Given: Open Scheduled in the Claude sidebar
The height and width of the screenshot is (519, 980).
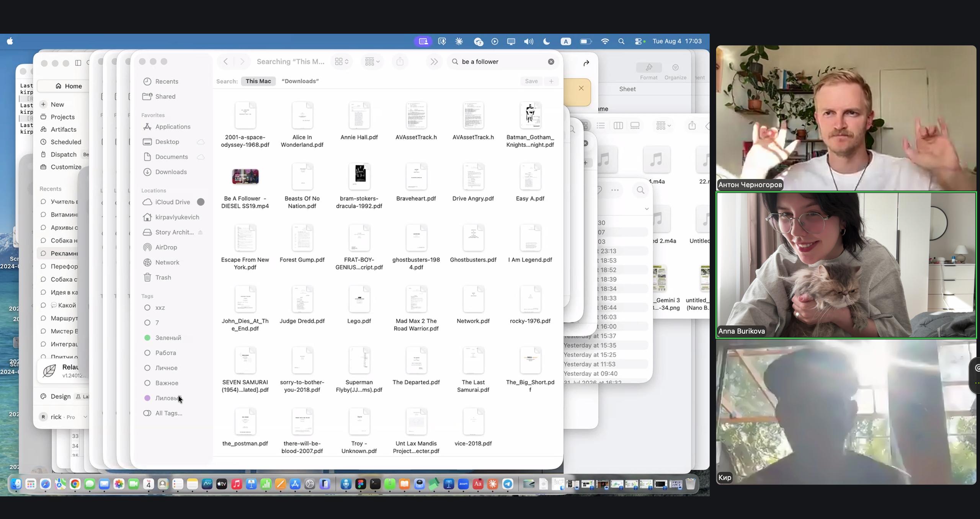Looking at the screenshot, I should tap(66, 142).
